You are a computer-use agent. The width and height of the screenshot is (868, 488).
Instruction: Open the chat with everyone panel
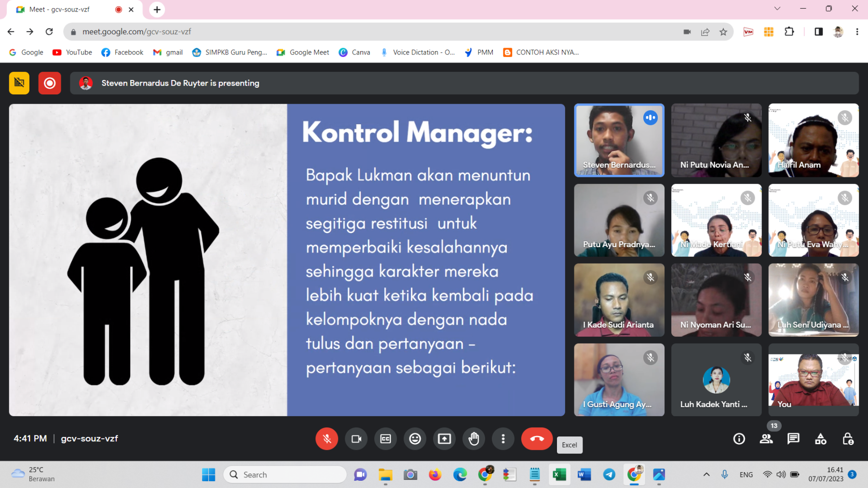tap(793, 439)
